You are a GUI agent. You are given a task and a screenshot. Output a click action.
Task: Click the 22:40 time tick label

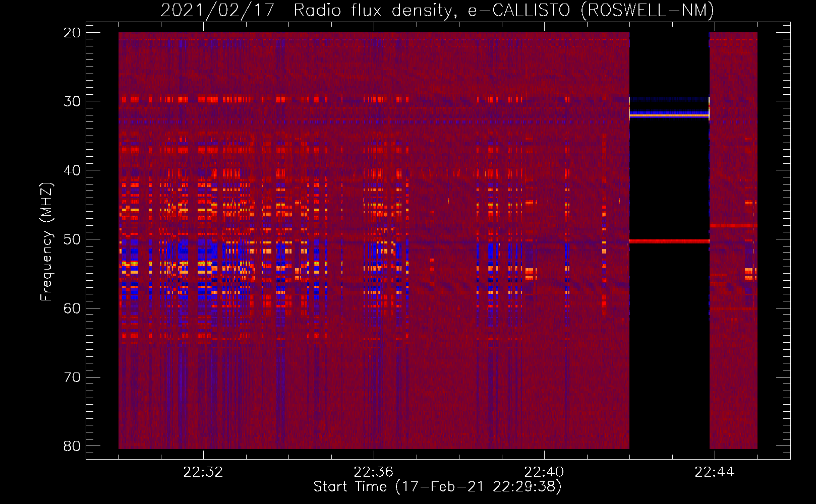click(x=544, y=472)
